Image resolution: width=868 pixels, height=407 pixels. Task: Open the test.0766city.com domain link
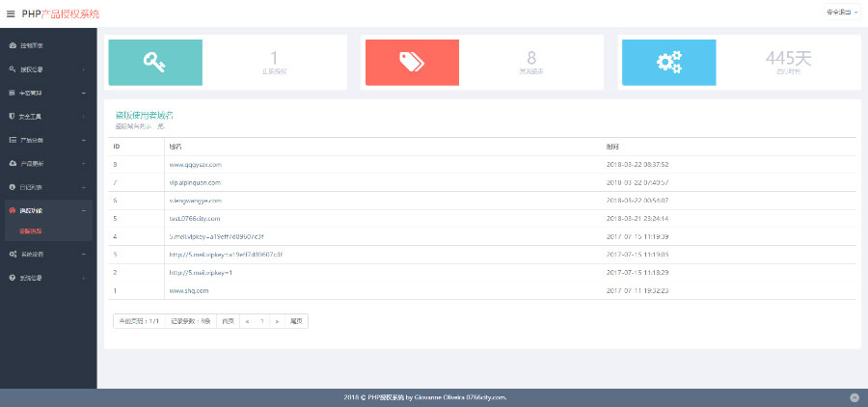point(196,218)
